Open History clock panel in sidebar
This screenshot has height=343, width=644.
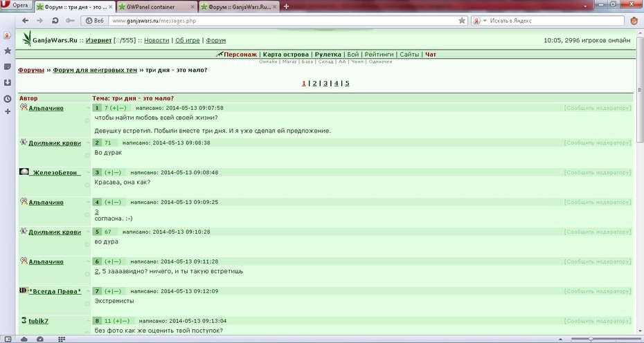[8, 99]
